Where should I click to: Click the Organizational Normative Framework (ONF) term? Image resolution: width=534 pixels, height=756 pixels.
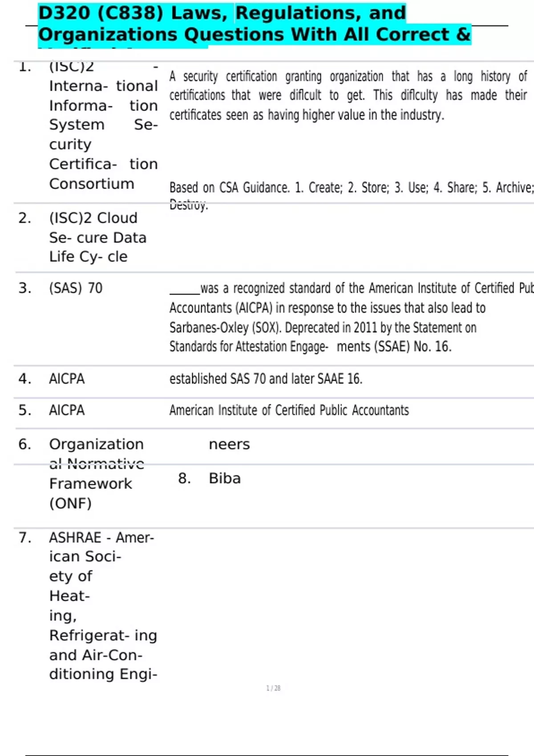(97, 474)
